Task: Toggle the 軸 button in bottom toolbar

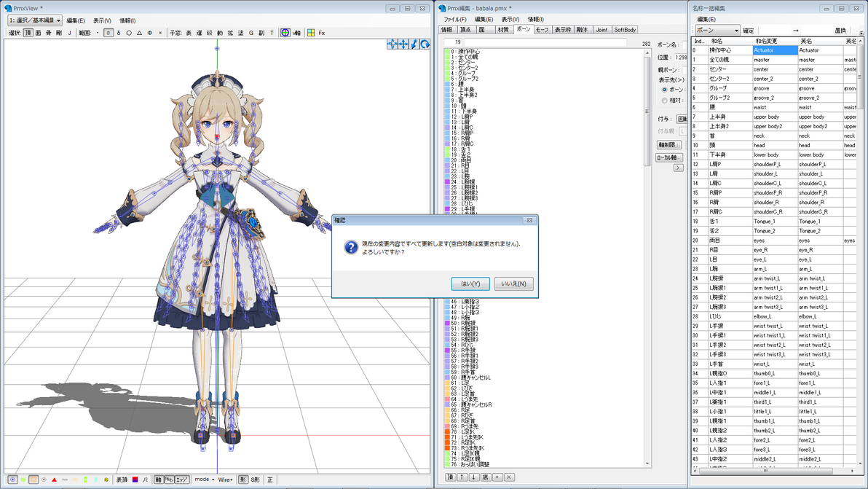Action: pos(158,480)
